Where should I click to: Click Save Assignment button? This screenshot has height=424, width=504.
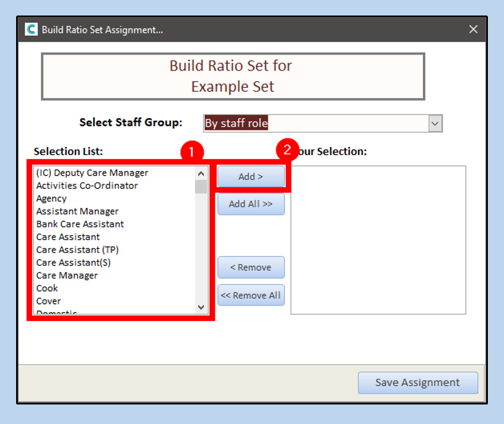point(417,383)
